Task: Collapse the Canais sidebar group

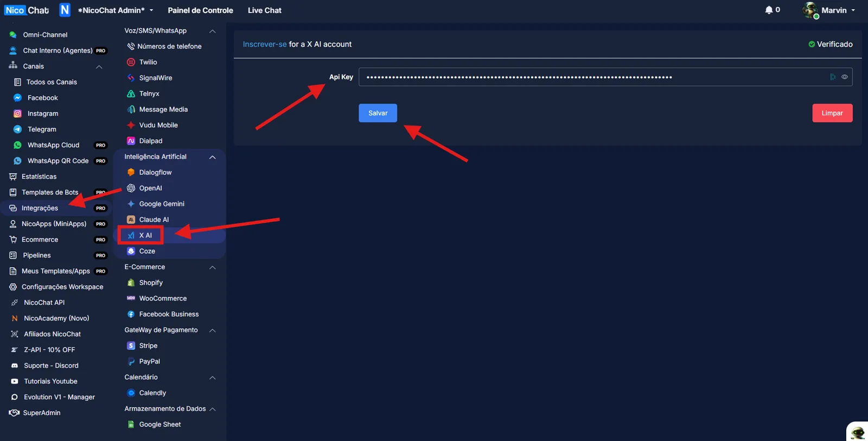Action: point(99,67)
